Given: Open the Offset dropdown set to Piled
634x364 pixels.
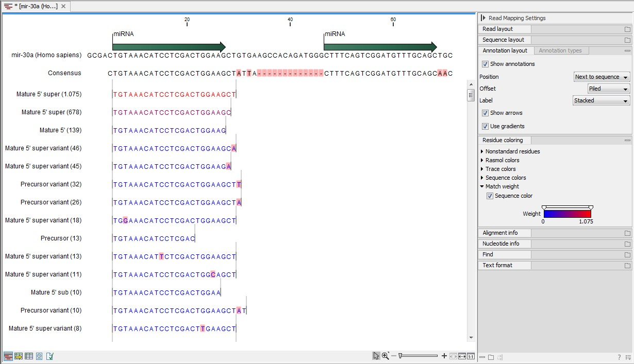Looking at the screenshot, I should pos(609,89).
